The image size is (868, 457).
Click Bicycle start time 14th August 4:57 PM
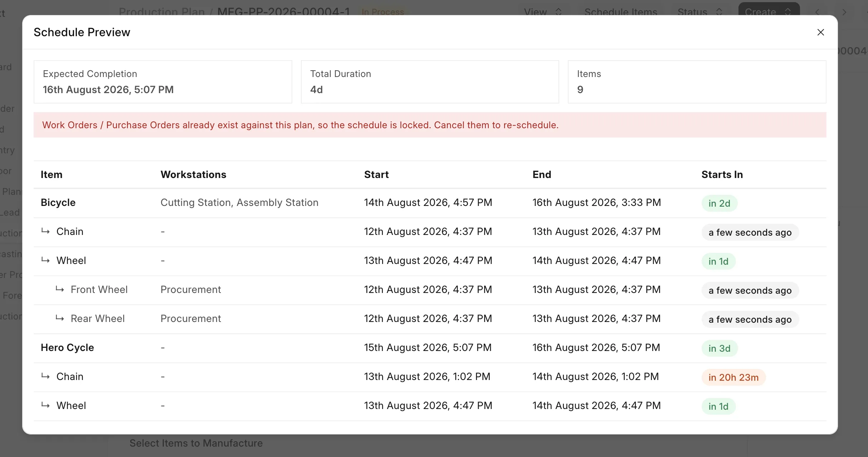click(x=428, y=203)
